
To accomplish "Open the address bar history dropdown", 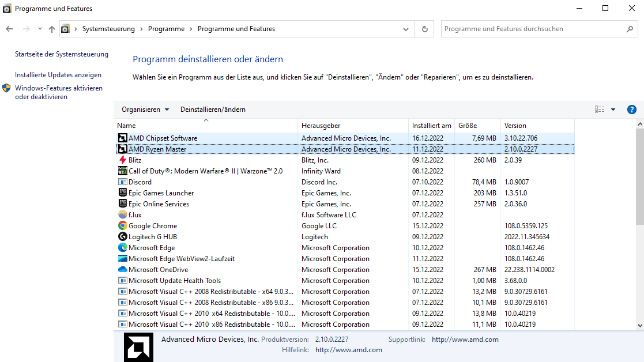I will point(406,29).
